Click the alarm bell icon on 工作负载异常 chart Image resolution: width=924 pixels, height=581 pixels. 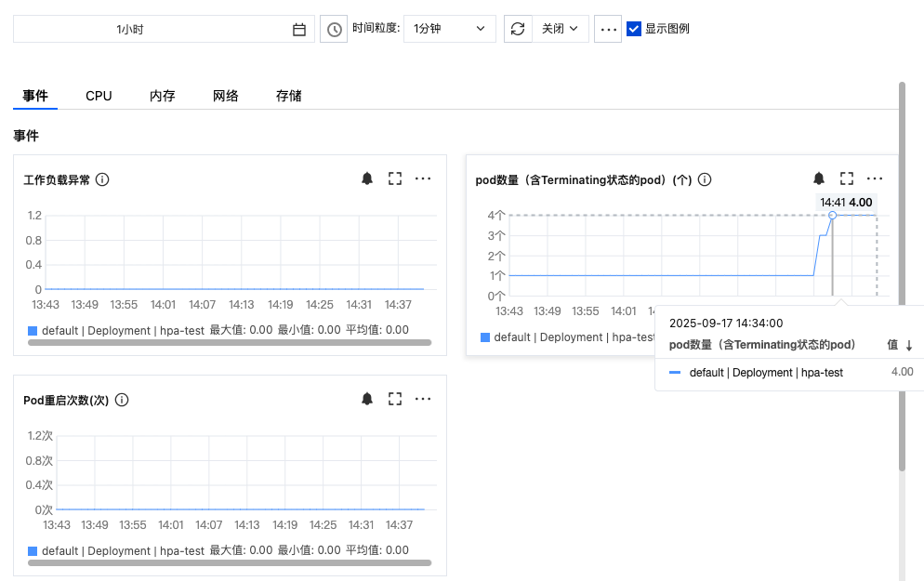tap(367, 178)
